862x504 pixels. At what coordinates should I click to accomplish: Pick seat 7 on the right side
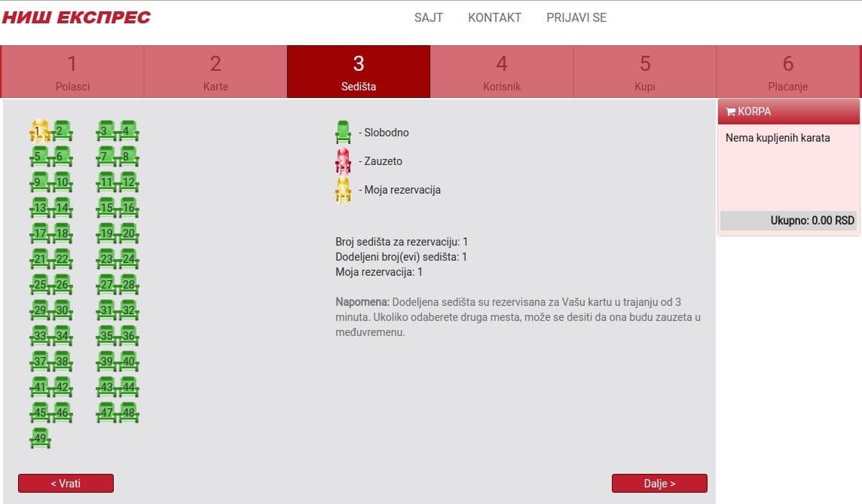click(x=106, y=157)
